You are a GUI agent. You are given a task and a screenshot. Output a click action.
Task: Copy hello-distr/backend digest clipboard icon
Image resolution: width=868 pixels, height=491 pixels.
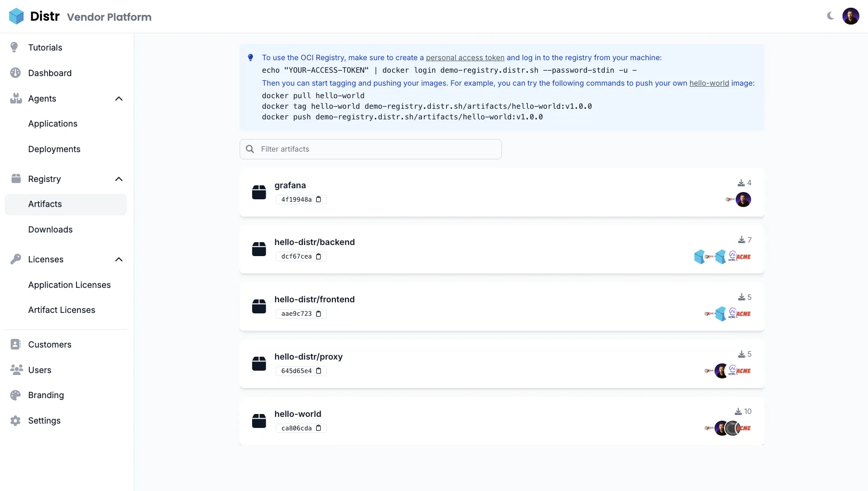(319, 257)
